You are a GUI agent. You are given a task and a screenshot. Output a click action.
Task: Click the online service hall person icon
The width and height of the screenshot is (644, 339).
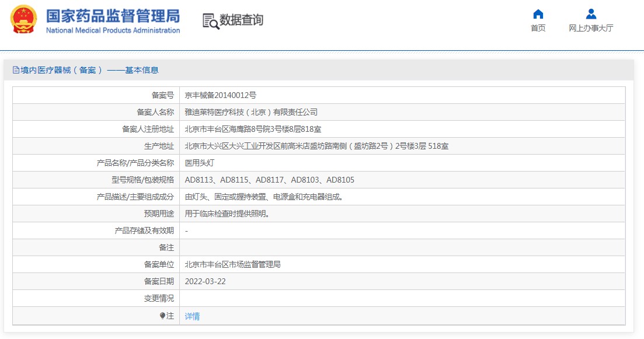pos(591,14)
